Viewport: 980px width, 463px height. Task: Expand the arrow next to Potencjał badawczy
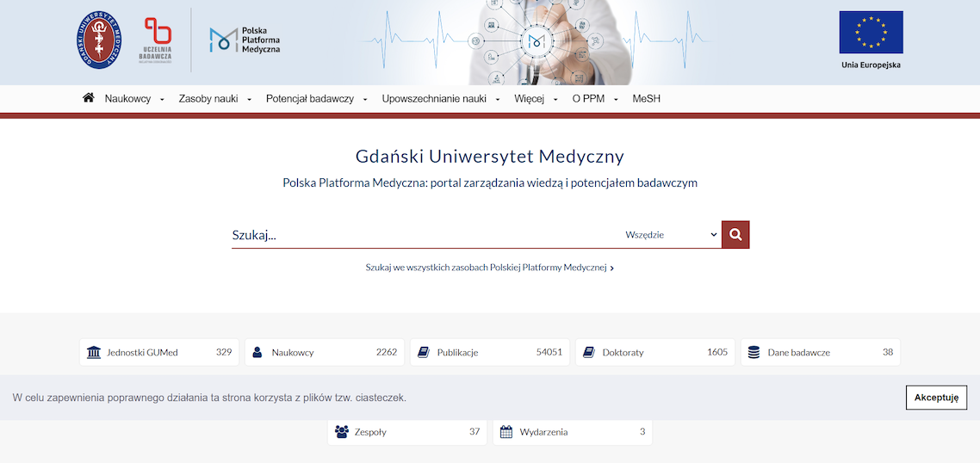(x=365, y=99)
